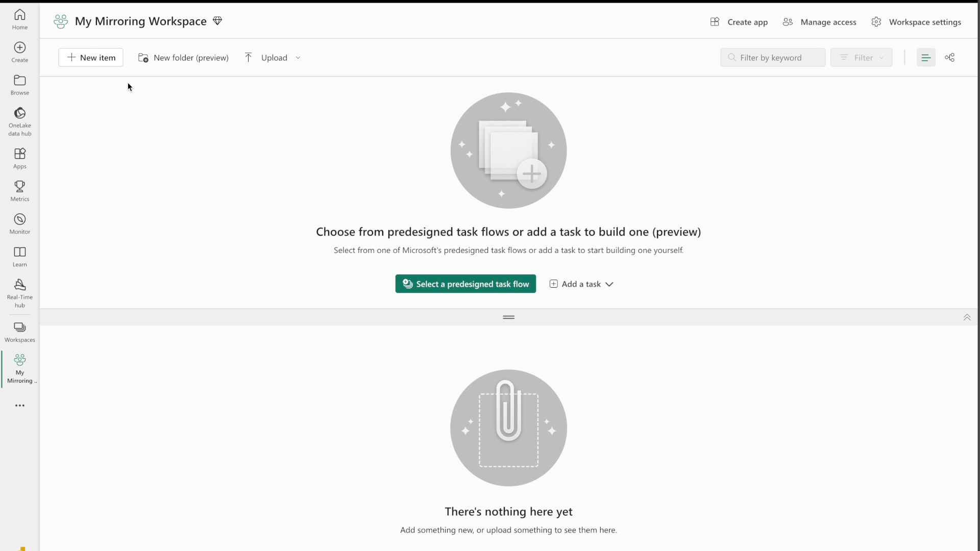Click Select a predesigned task flow
The image size is (980, 551).
465,284
